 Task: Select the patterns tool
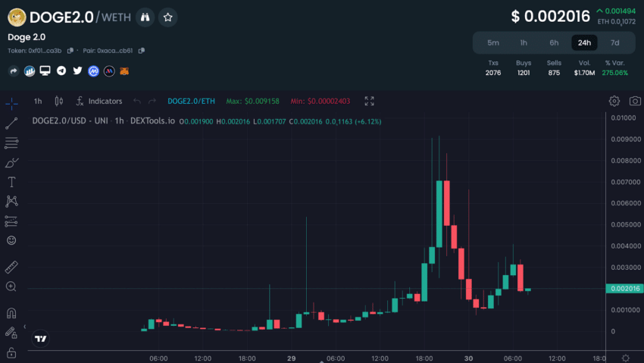pos(11,202)
